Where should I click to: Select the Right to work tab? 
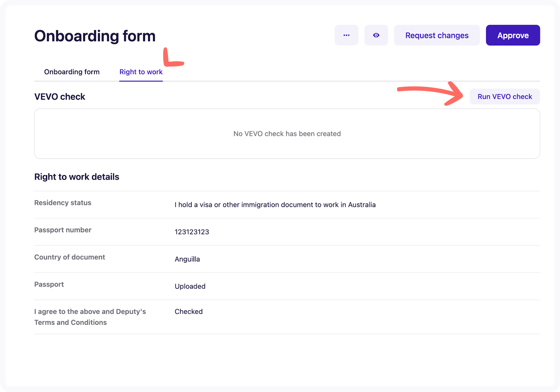point(141,72)
